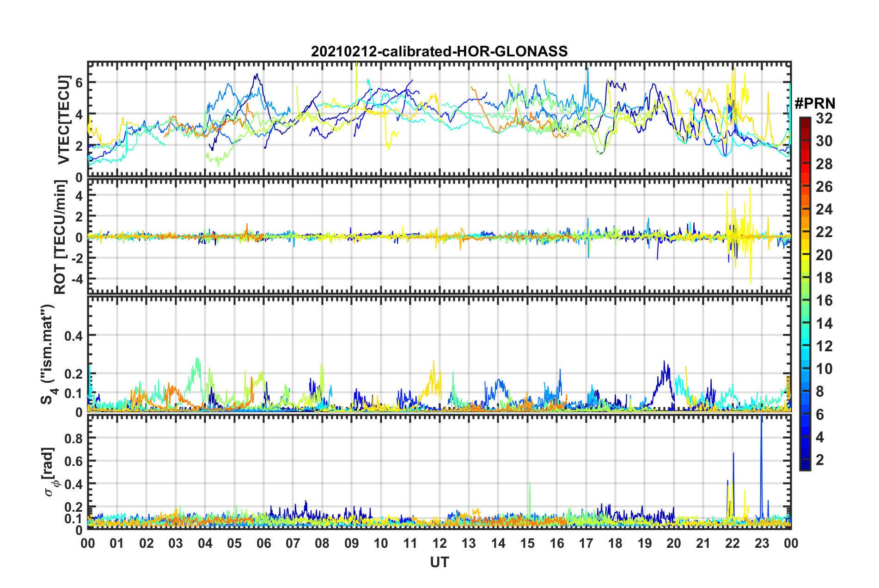879x588 pixels.
Task: Click UT axis tick label 16
Action: 557,543
